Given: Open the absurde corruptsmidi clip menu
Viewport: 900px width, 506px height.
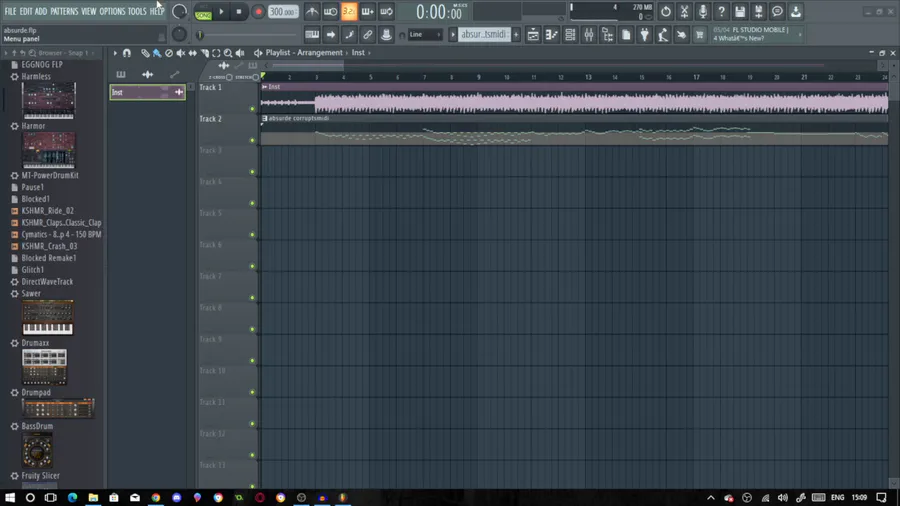Looking at the screenshot, I should coord(265,118).
